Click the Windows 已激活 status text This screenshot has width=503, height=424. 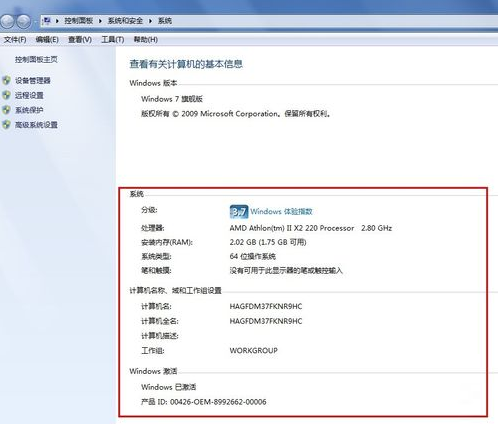point(169,387)
